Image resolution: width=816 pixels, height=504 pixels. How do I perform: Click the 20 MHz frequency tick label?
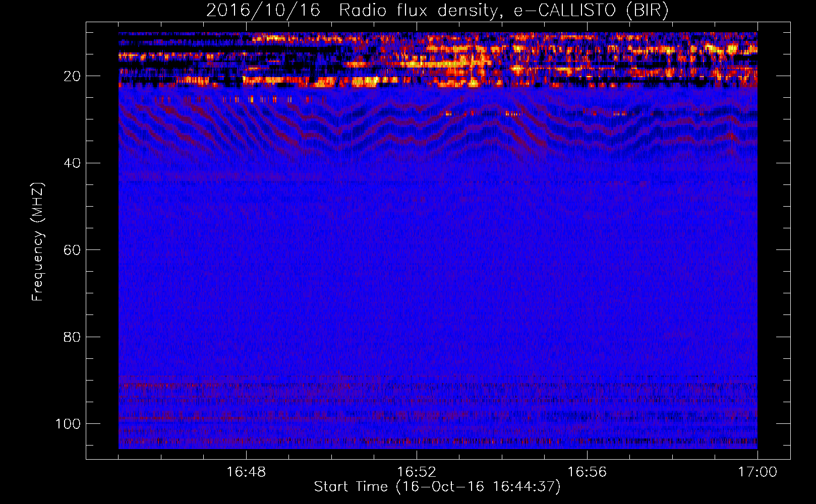tap(72, 76)
